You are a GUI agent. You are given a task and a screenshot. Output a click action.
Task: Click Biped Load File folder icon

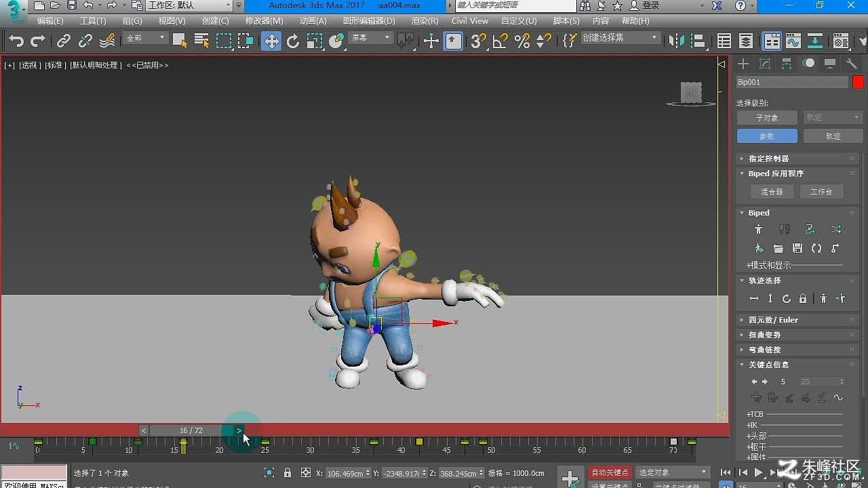pyautogui.click(x=778, y=249)
